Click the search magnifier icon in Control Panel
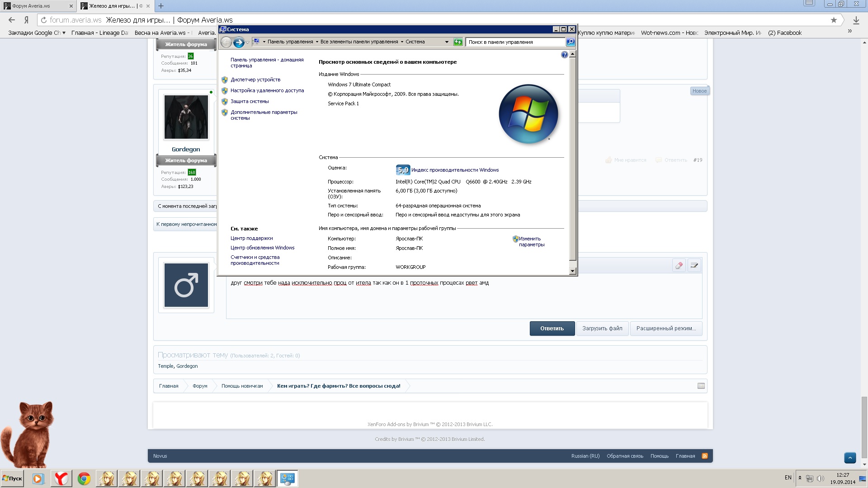Image resolution: width=868 pixels, height=488 pixels. (571, 42)
